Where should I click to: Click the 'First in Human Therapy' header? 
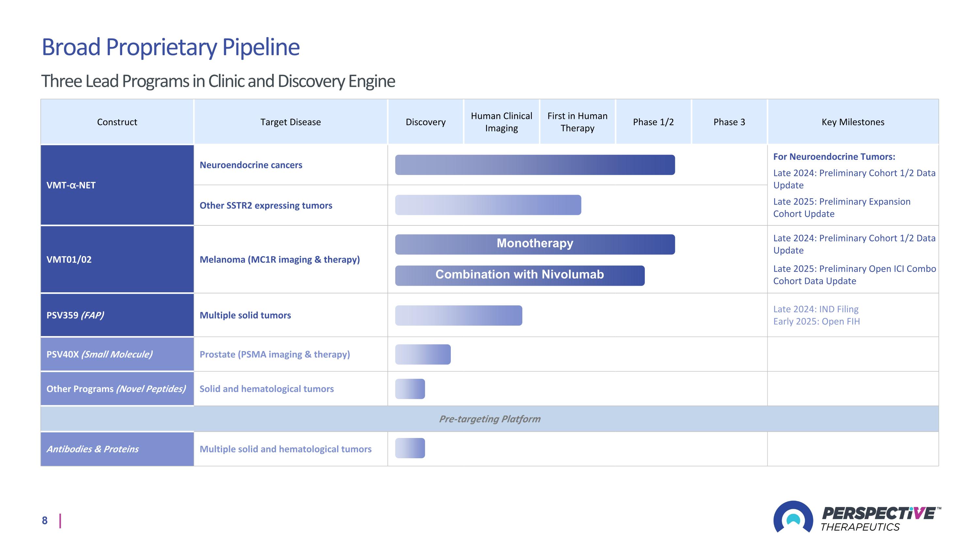pyautogui.click(x=578, y=122)
